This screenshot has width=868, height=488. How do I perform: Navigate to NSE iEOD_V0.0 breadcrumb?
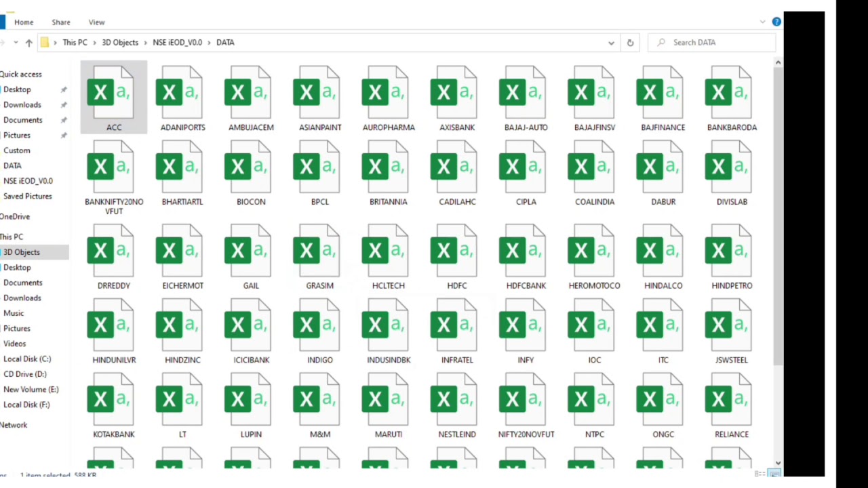click(177, 42)
